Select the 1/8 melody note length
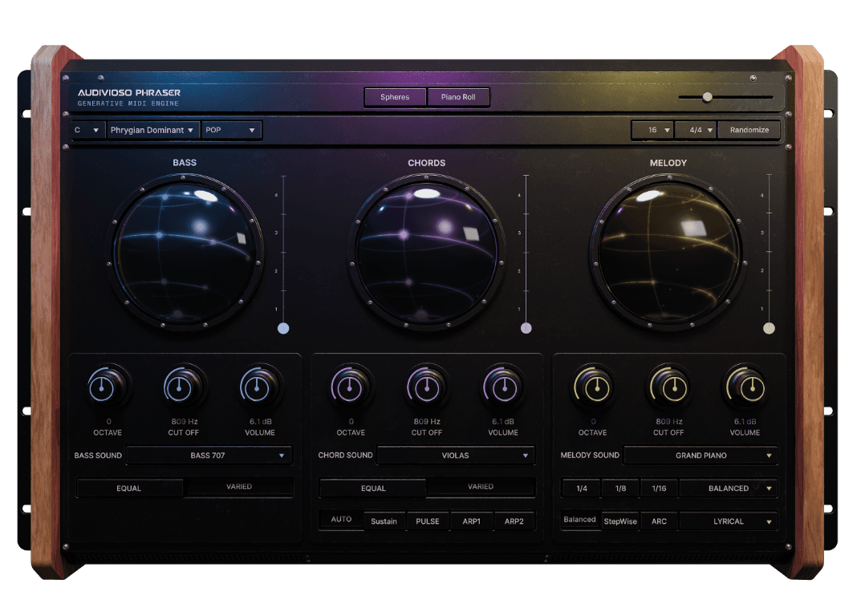Viewport: 861px width, 616px height. [x=620, y=488]
